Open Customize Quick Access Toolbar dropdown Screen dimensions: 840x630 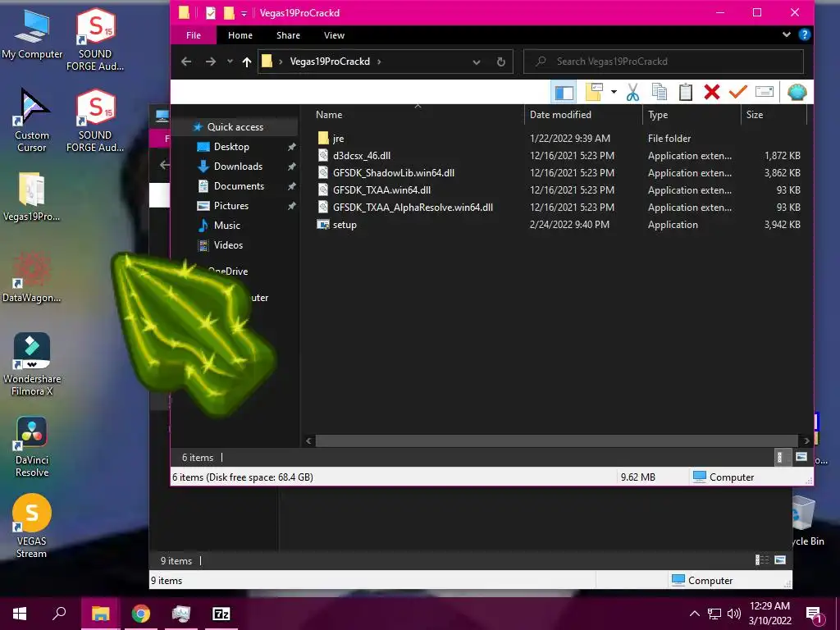coord(244,13)
